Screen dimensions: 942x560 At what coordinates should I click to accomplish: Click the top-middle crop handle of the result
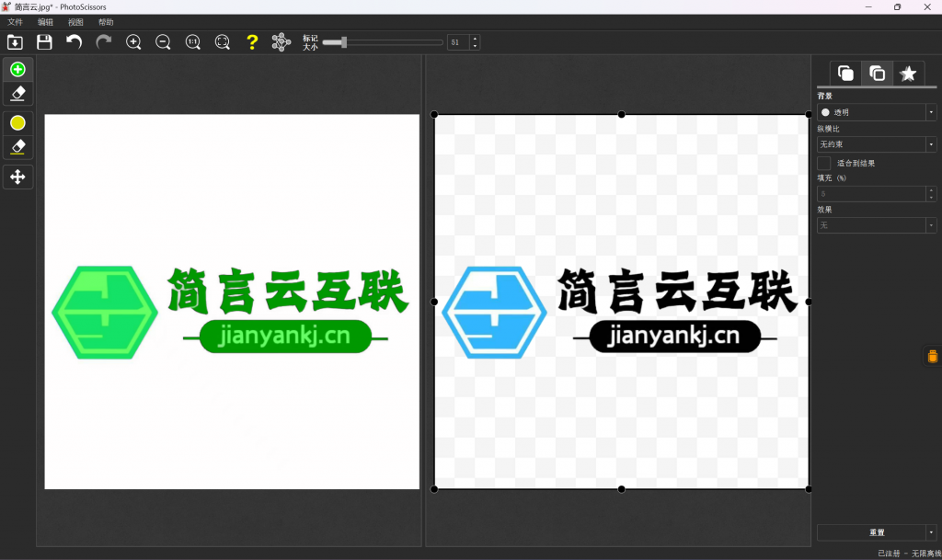point(622,114)
